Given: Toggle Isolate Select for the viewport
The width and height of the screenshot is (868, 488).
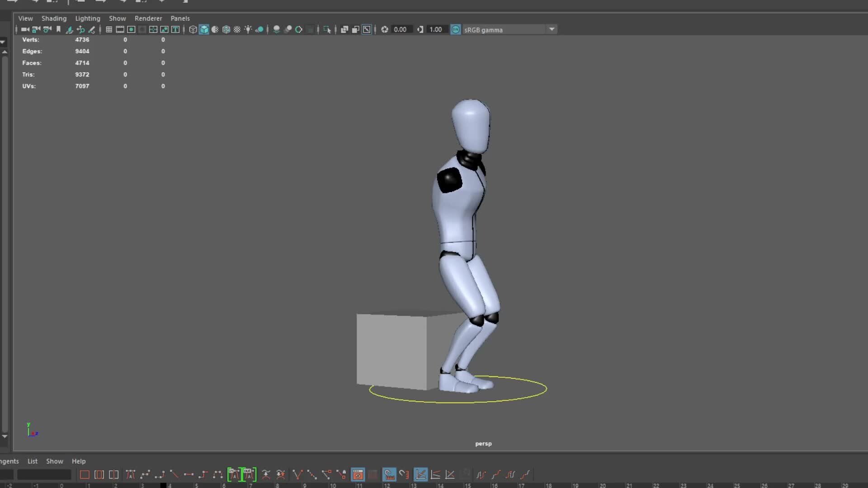Looking at the screenshot, I should 327,29.
